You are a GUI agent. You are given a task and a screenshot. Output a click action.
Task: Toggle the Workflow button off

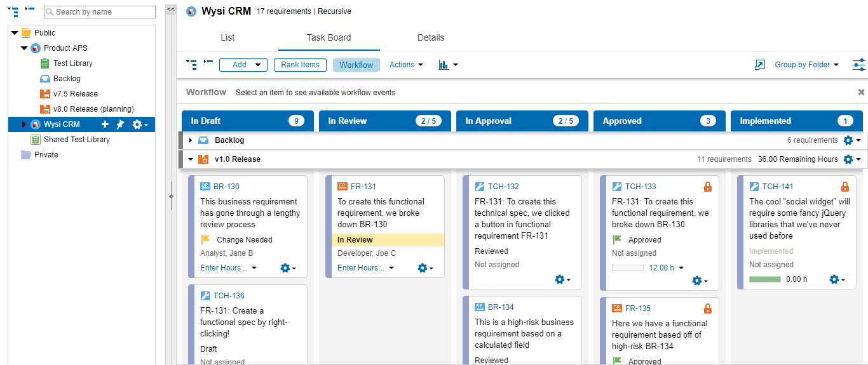[x=356, y=65]
